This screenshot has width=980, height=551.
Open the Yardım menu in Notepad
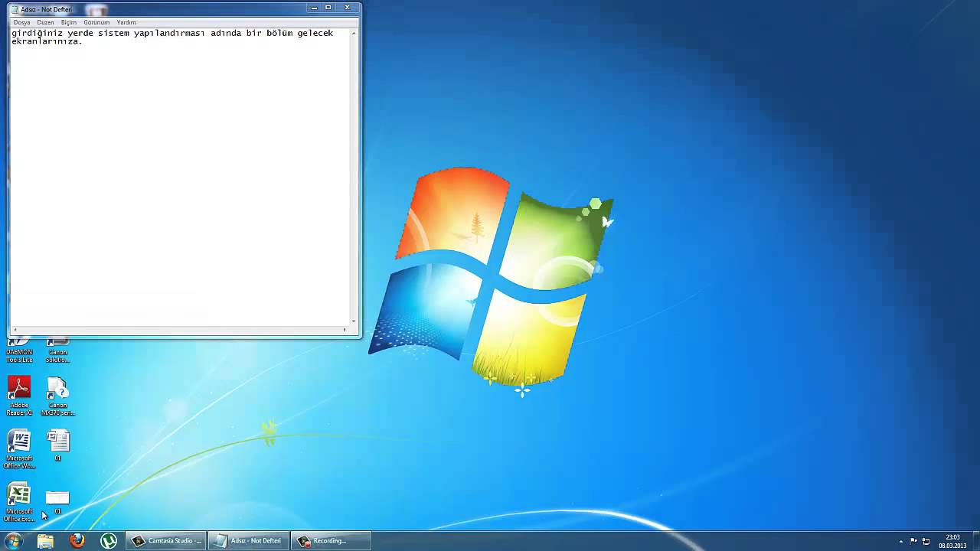click(126, 22)
